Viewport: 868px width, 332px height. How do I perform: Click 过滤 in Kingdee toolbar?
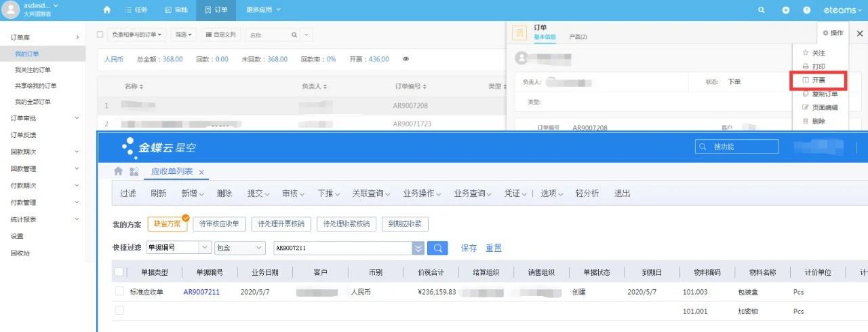(128, 193)
